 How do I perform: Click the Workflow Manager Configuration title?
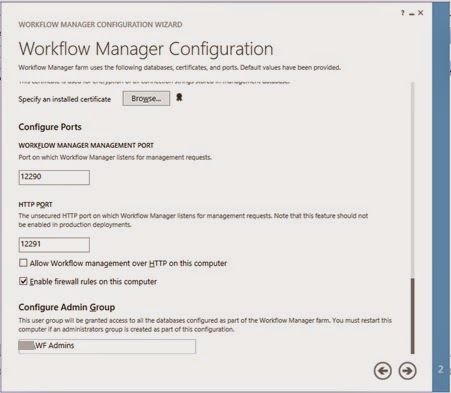(146, 49)
